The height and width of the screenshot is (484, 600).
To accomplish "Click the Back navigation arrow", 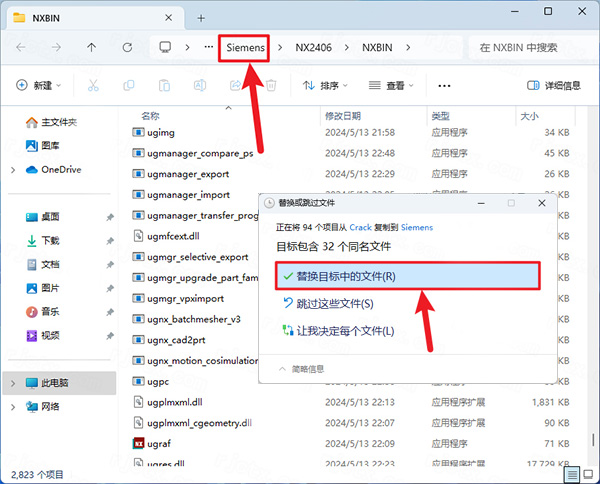I will click(x=21, y=47).
